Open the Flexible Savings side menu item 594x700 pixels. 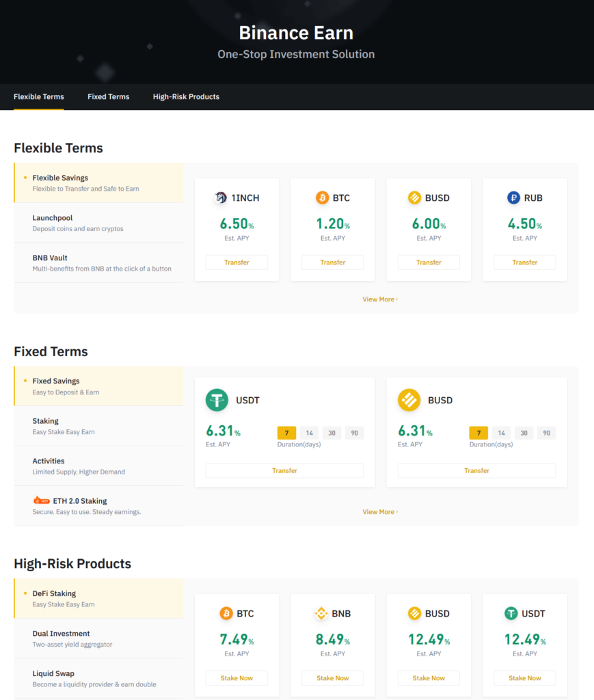click(x=98, y=183)
